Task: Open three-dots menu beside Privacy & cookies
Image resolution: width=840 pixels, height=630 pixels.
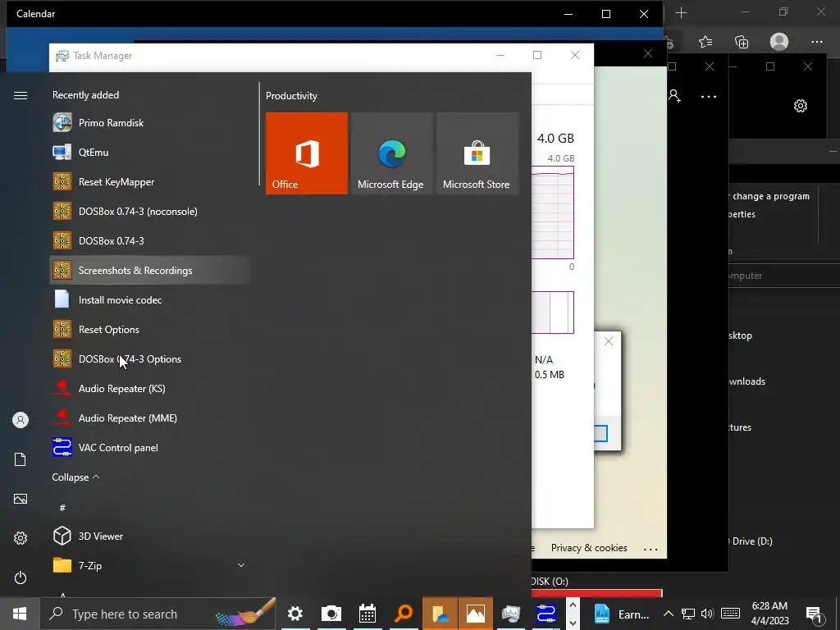Action: [x=651, y=549]
